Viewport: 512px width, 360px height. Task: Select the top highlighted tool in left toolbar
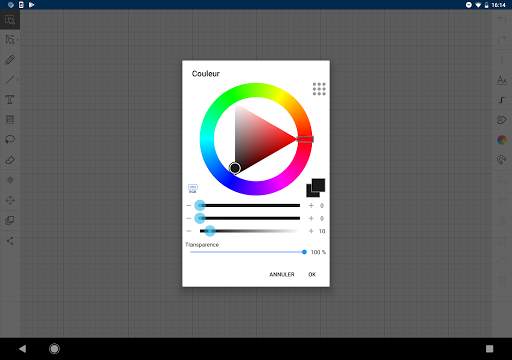pyautogui.click(x=10, y=20)
